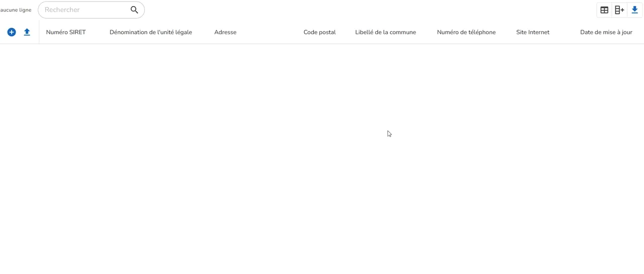The width and height of the screenshot is (644, 274).
Task: Sort the table by Code postal
Action: coord(319,32)
